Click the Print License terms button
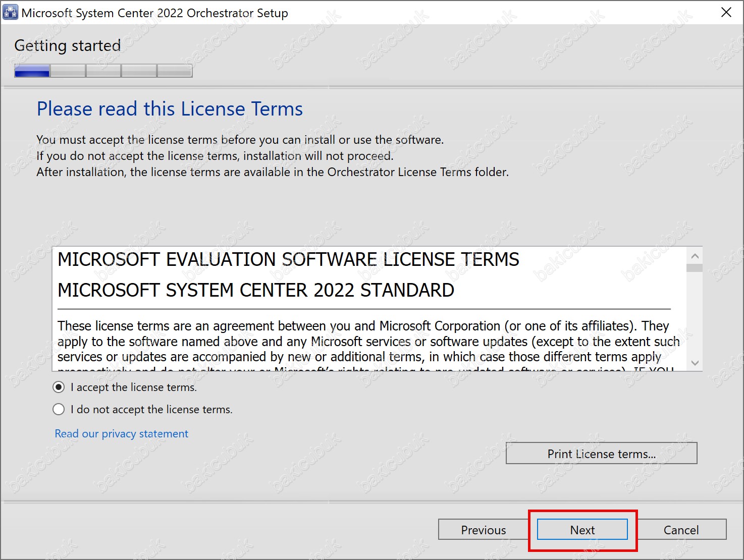Screen dimensions: 744x560 (601, 454)
